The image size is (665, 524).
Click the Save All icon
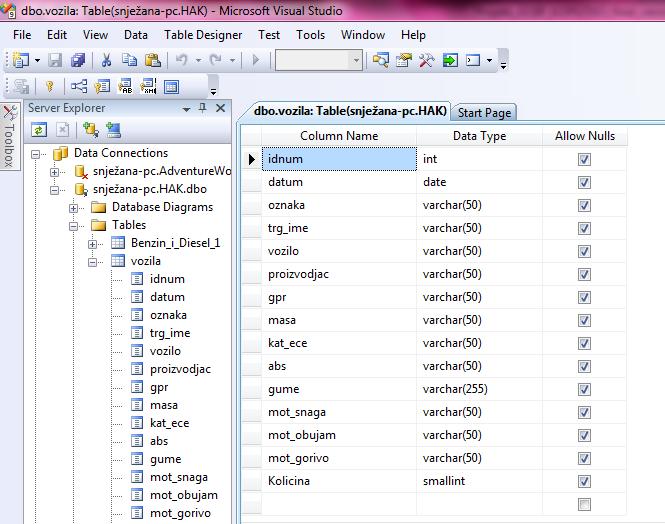[x=78, y=60]
